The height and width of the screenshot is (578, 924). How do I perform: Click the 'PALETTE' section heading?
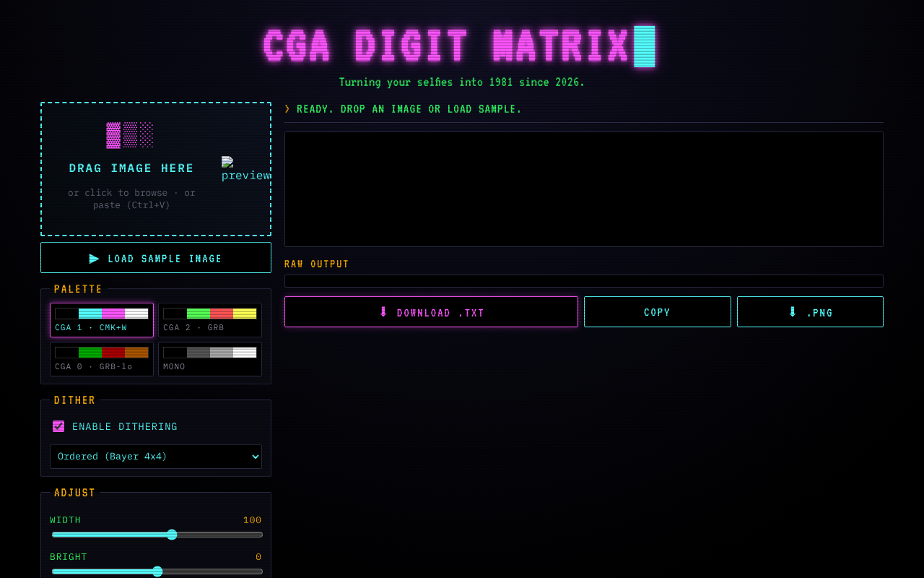click(x=79, y=289)
